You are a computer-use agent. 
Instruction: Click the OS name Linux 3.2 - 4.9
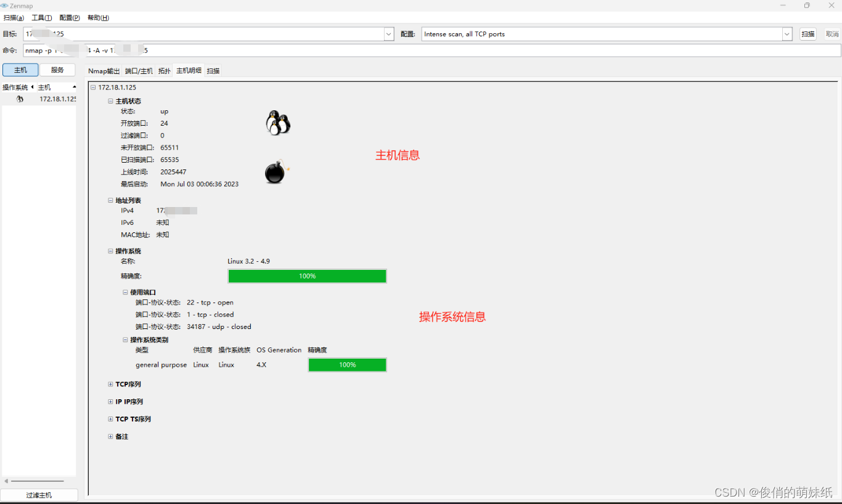(248, 261)
